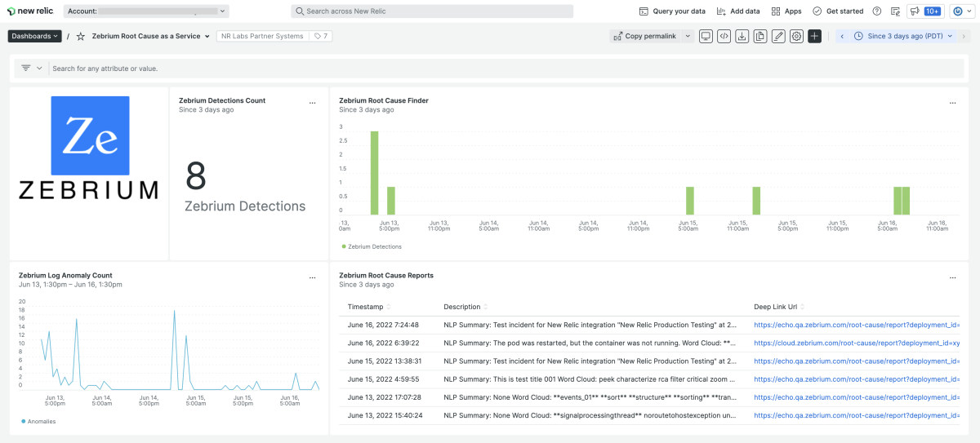Select the June 15, 2022 4:59:55 timestamp

[x=383, y=379]
